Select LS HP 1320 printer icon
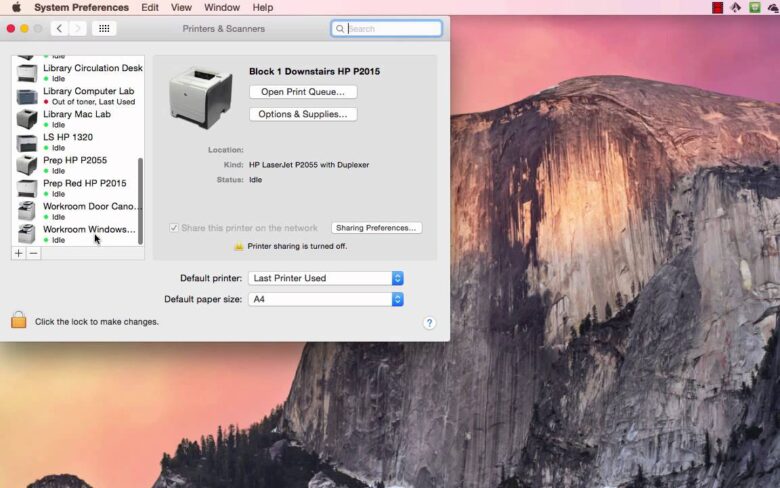This screenshot has width=780, height=488. (x=27, y=142)
